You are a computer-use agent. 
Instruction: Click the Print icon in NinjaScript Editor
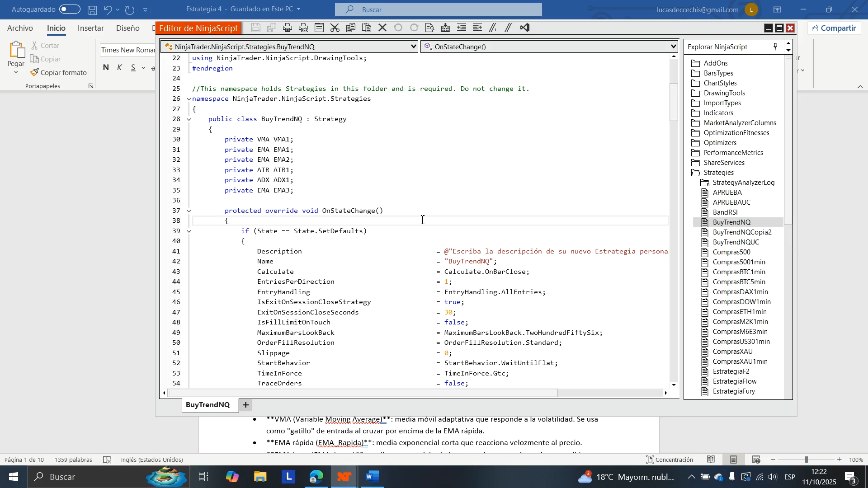tap(288, 28)
